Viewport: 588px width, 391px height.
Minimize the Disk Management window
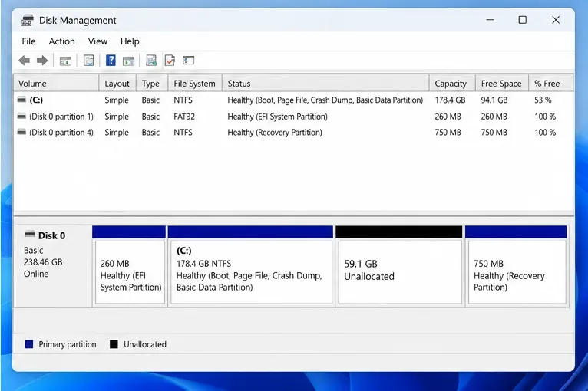point(490,20)
